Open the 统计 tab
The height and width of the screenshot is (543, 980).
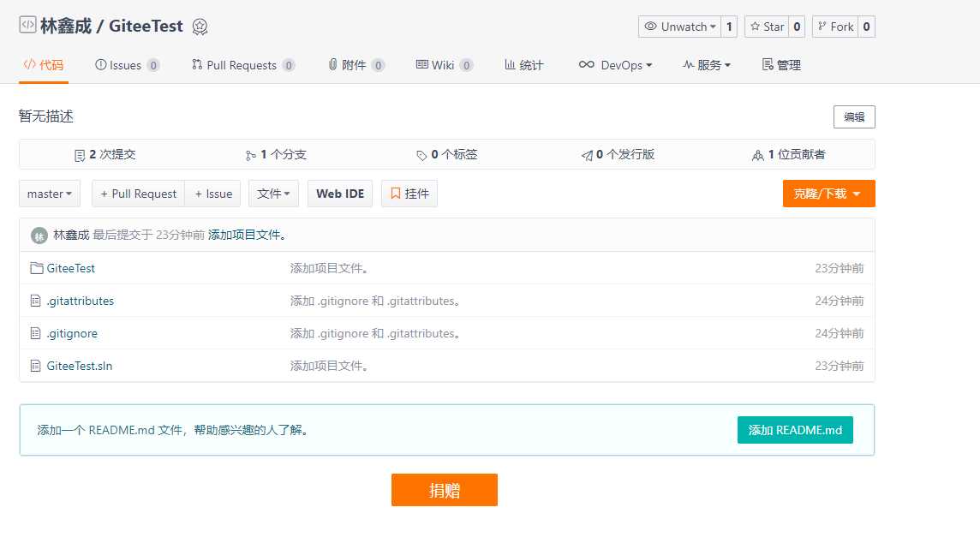(524, 65)
